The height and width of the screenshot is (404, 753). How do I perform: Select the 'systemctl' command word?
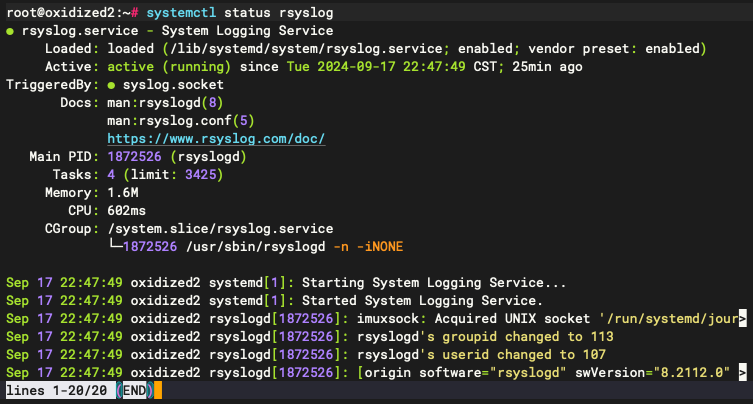(181, 12)
